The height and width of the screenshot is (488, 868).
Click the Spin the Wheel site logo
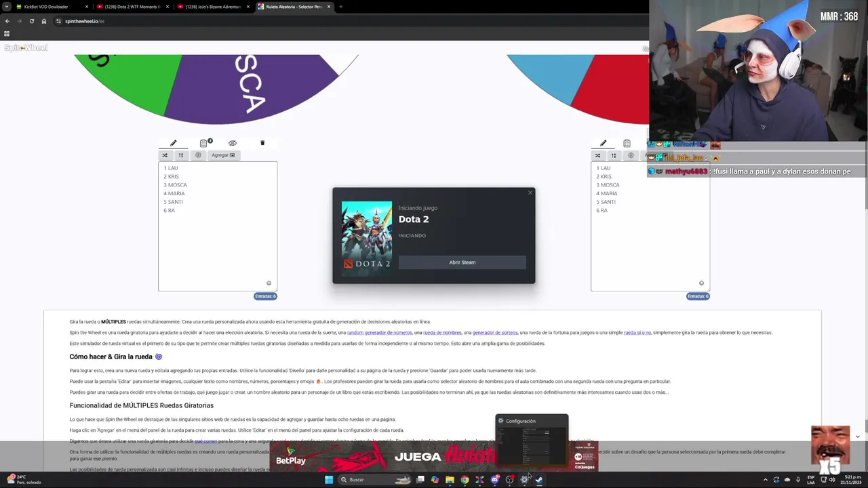26,47
